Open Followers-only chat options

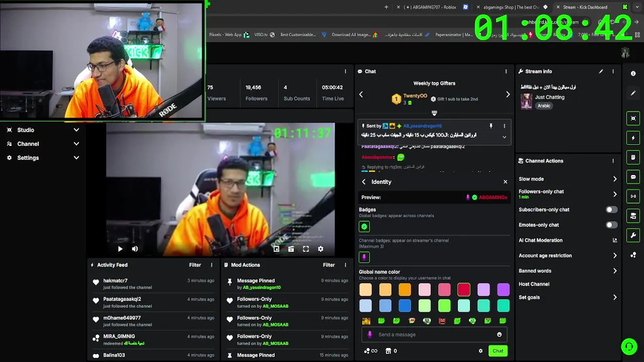click(x=568, y=194)
